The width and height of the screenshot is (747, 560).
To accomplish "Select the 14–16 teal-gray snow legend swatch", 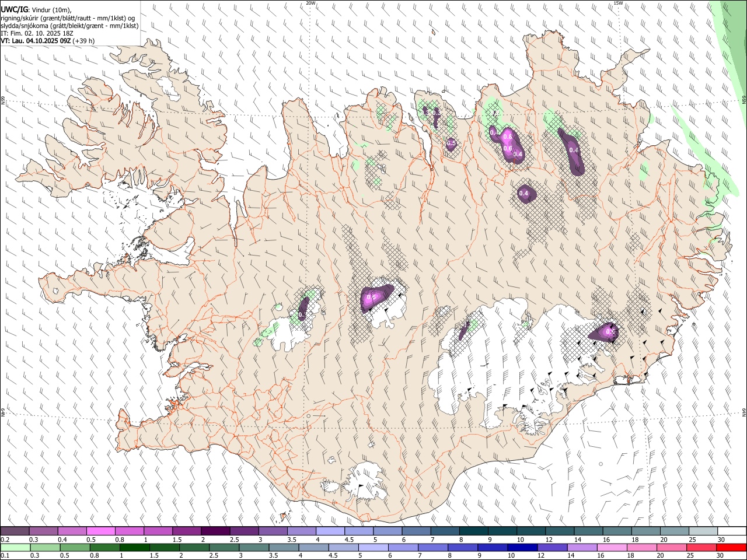I will (588, 531).
